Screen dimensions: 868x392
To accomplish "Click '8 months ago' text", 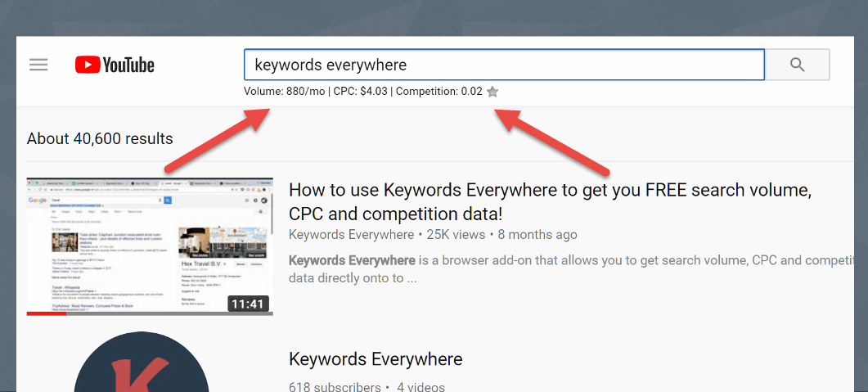I will click(x=537, y=235).
